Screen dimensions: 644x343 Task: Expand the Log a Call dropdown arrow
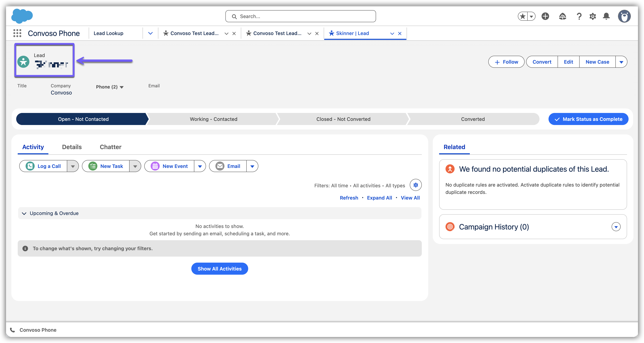click(73, 166)
